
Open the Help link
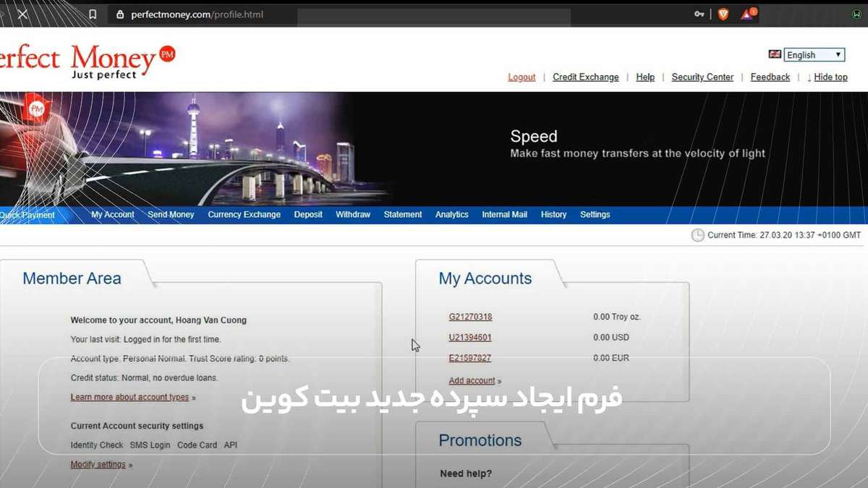645,77
